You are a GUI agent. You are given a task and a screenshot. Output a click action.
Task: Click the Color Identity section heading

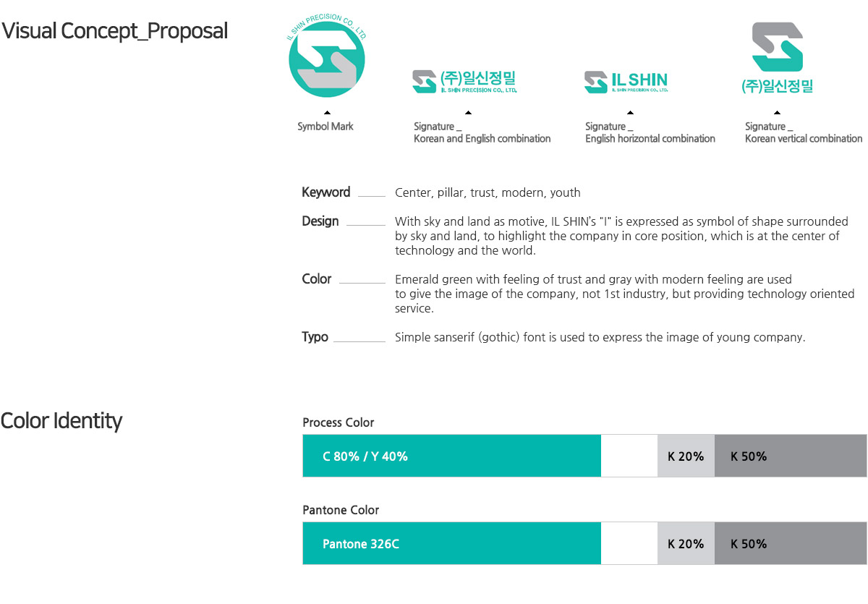[x=61, y=421]
